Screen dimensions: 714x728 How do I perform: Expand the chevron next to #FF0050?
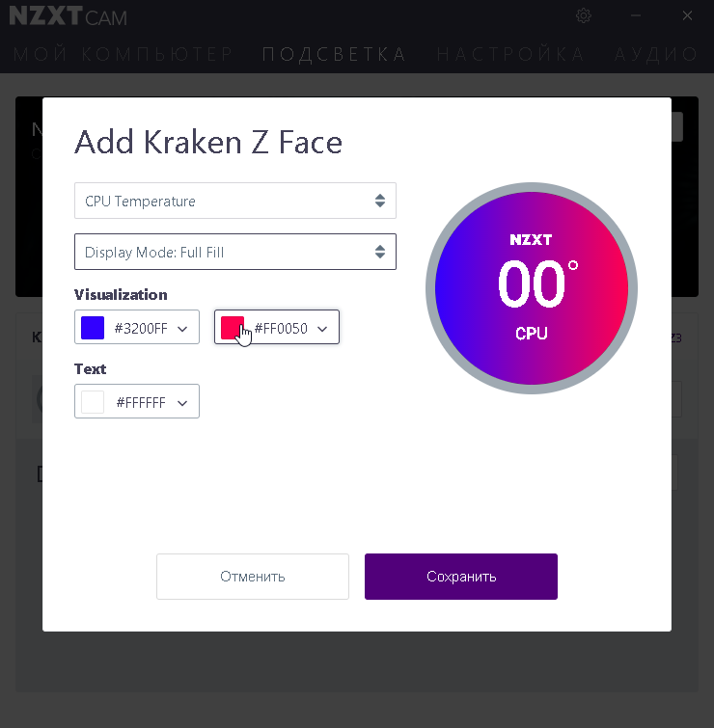pos(322,329)
